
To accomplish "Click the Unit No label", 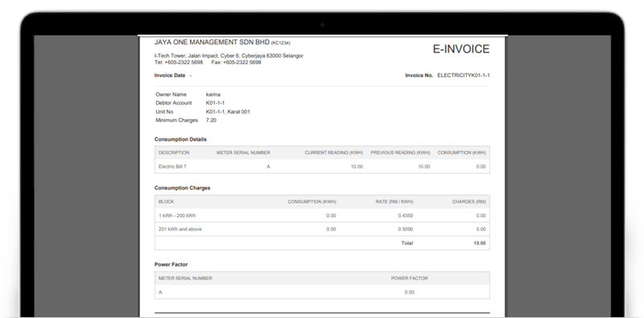I will [164, 112].
